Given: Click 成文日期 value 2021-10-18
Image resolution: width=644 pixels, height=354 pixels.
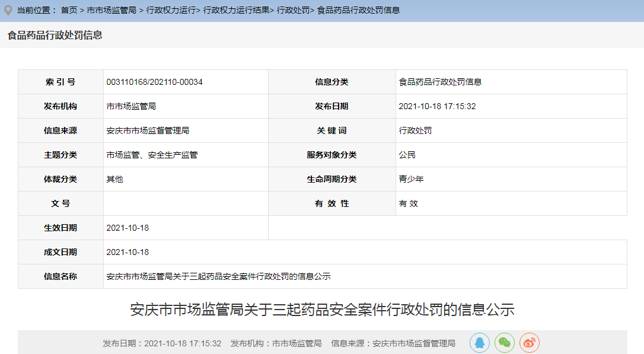Looking at the screenshot, I should 127,252.
